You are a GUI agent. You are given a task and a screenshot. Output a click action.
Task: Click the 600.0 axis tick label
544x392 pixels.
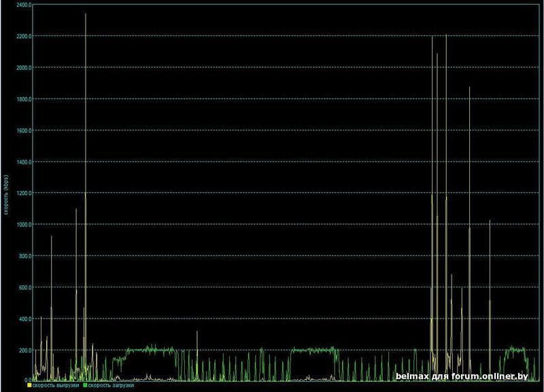[x=24, y=287]
